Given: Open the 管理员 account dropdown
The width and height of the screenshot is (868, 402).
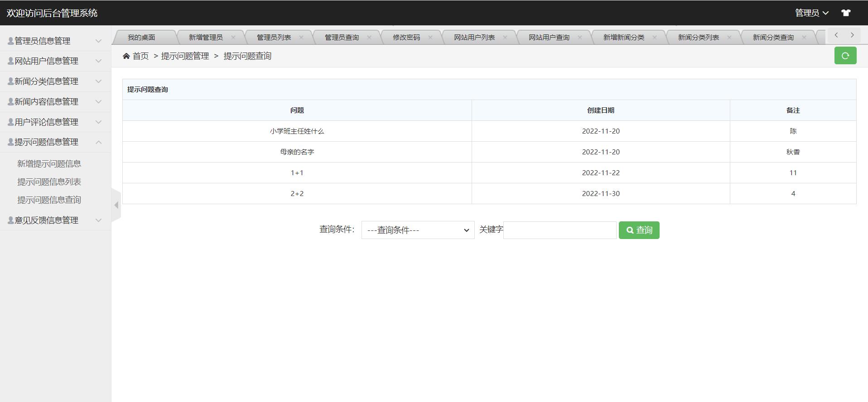Looking at the screenshot, I should tap(812, 13).
